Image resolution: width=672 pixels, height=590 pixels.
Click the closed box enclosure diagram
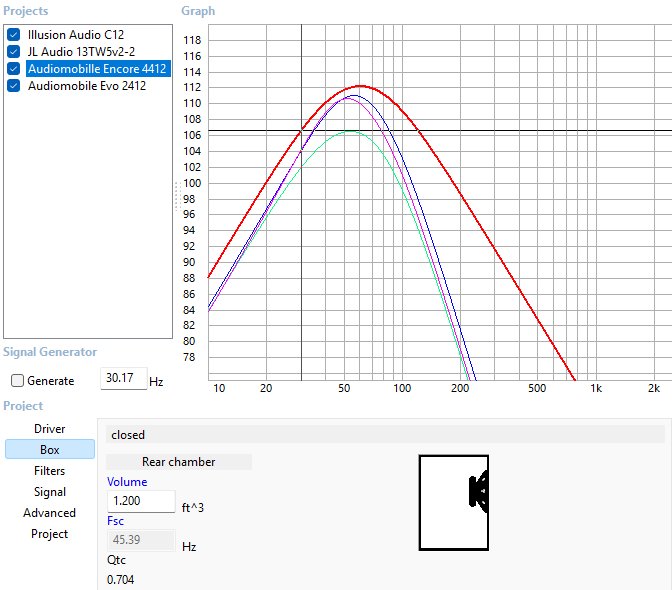[454, 503]
